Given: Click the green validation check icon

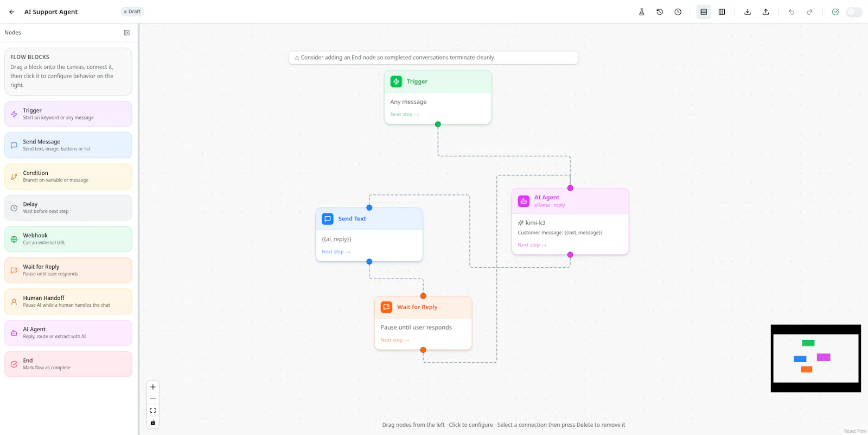Looking at the screenshot, I should (x=835, y=11).
